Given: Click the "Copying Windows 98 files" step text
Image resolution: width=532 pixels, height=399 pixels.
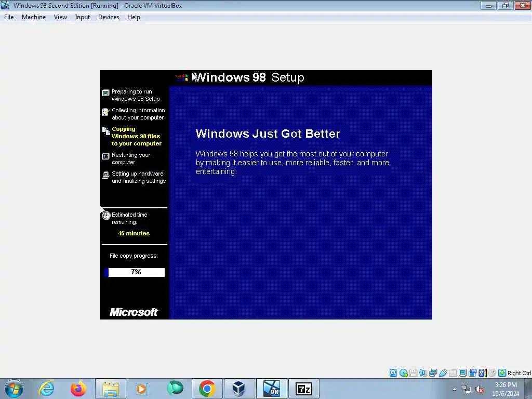Looking at the screenshot, I should 137,136.
